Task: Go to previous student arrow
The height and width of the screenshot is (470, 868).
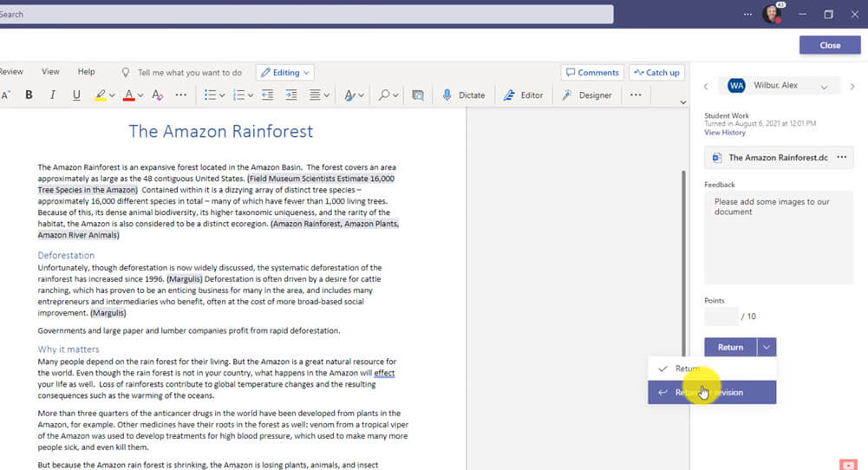Action: (706, 87)
